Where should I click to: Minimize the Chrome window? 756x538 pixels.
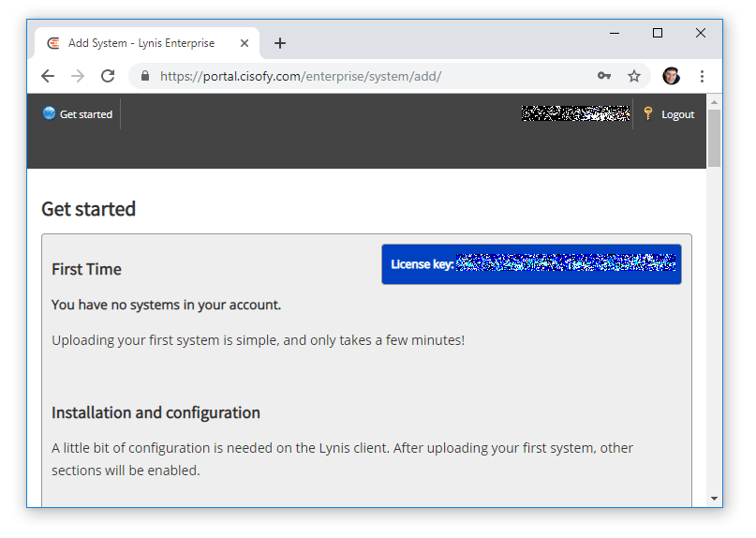(615, 34)
